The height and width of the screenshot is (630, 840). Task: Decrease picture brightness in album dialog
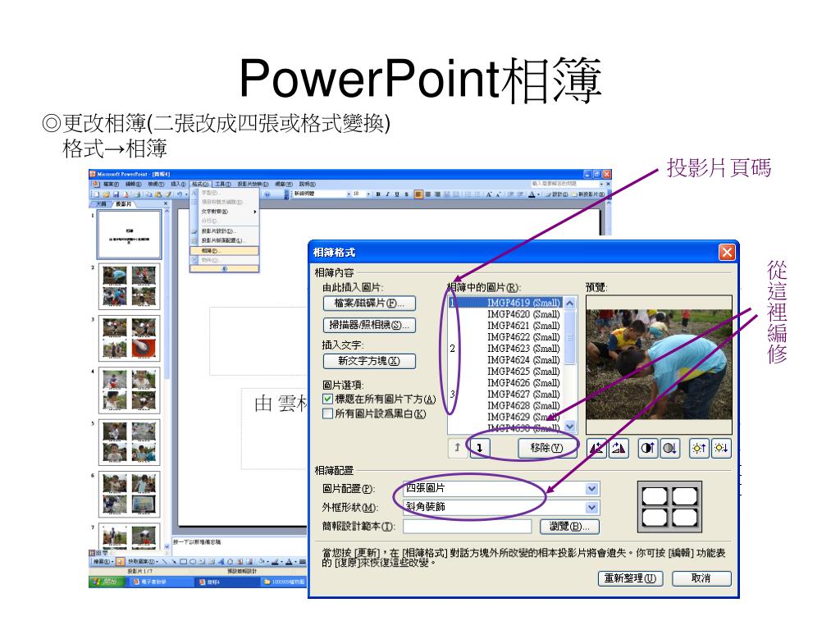click(721, 448)
